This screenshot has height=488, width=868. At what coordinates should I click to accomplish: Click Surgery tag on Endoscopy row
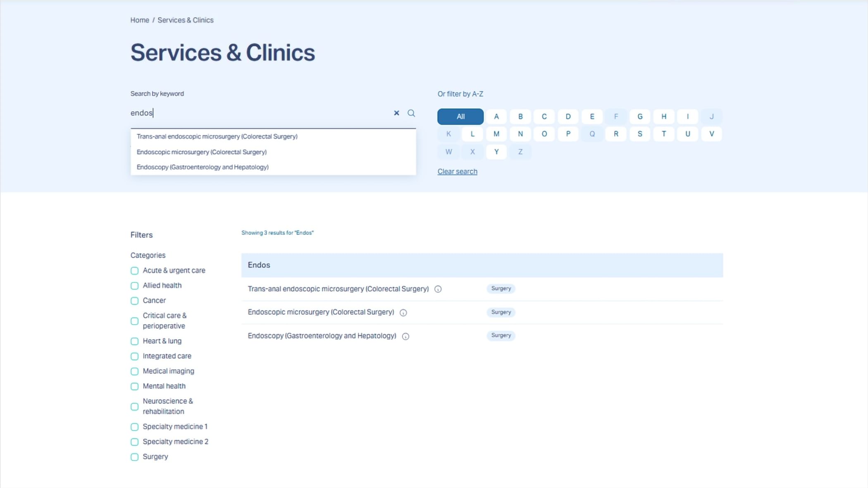click(x=501, y=335)
